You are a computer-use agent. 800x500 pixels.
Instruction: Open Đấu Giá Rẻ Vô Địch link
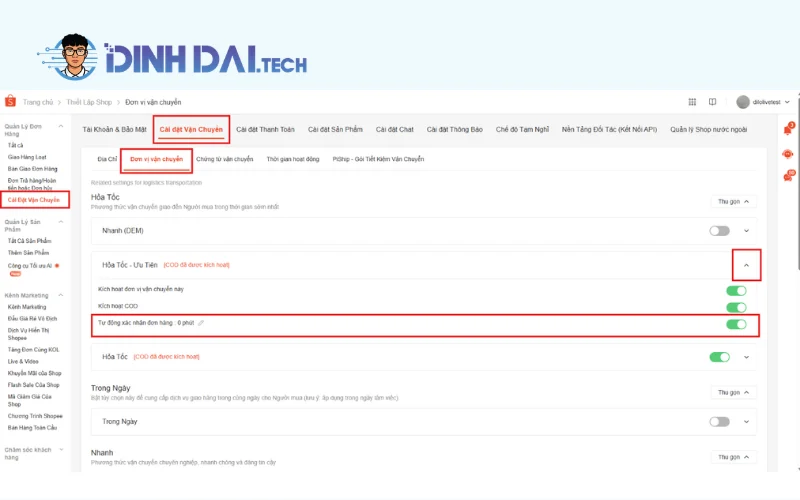pos(32,319)
